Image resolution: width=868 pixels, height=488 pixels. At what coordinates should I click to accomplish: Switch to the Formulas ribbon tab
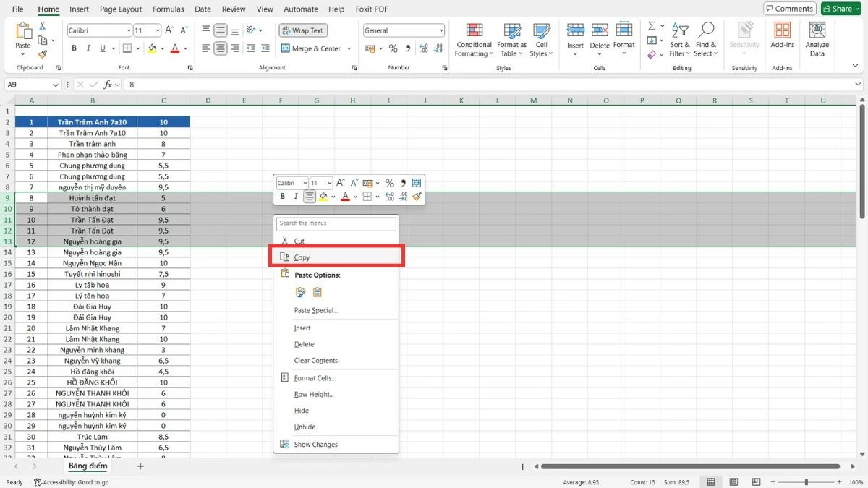[168, 9]
